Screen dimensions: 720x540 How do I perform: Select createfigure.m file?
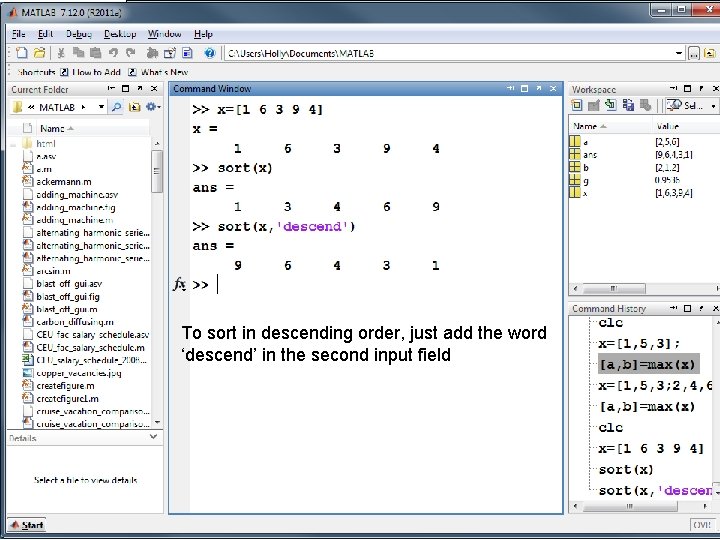coord(65,386)
